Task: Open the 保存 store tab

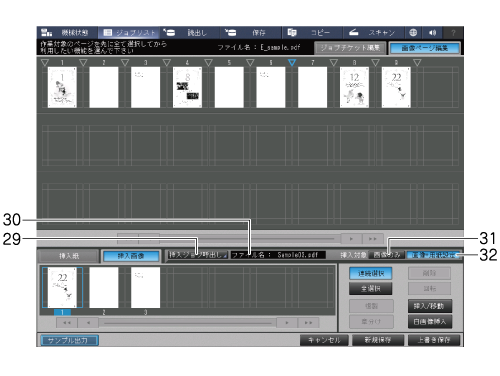Action: (x=251, y=33)
